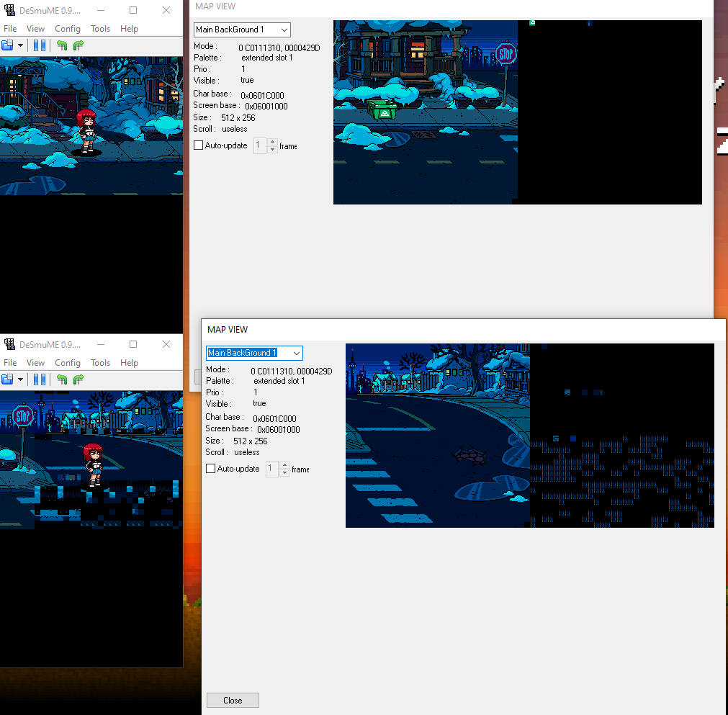Open Config menu in bottom DeSmuME window
728x715 pixels.
pos(68,363)
